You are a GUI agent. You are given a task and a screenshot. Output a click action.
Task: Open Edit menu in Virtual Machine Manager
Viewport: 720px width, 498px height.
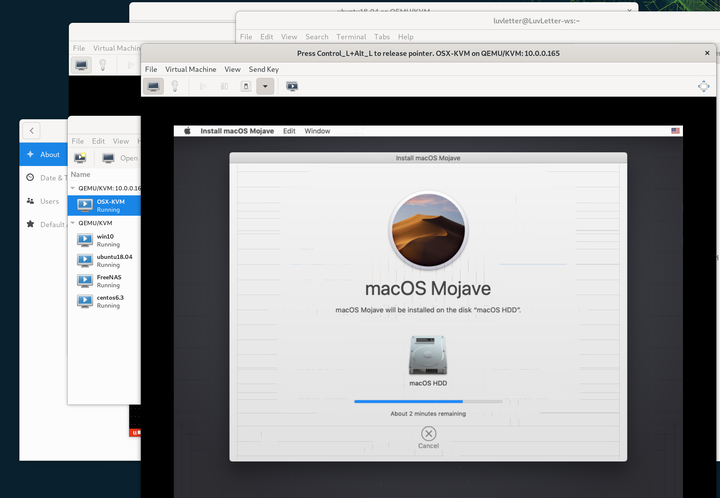(x=98, y=141)
